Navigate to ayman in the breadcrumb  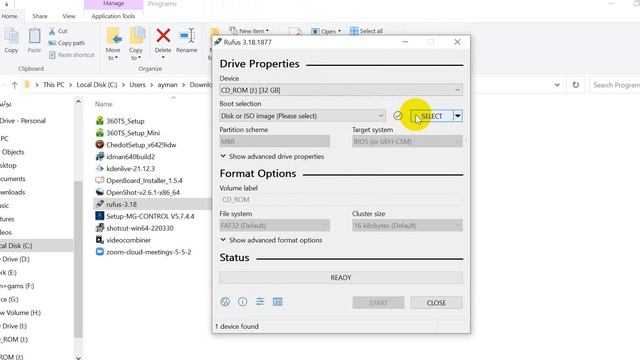[x=167, y=85]
